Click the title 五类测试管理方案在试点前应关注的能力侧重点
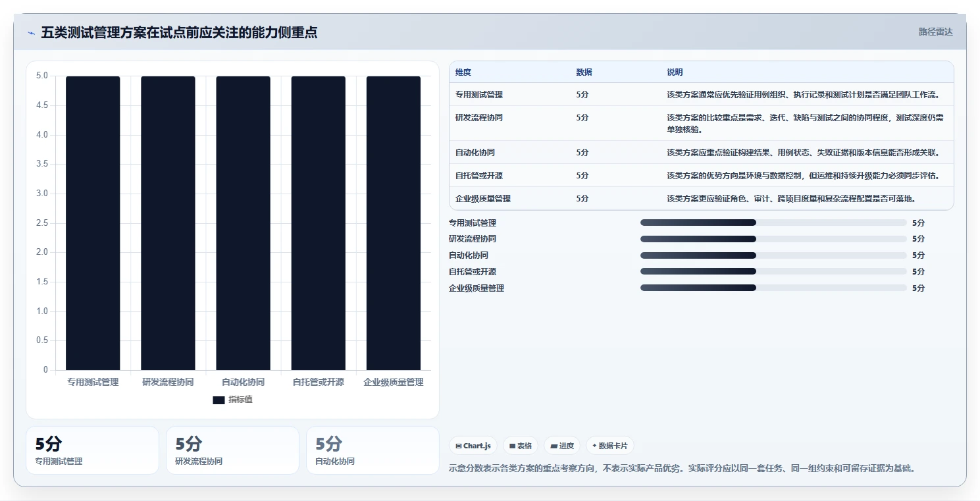The width and height of the screenshot is (980, 501). click(x=179, y=32)
